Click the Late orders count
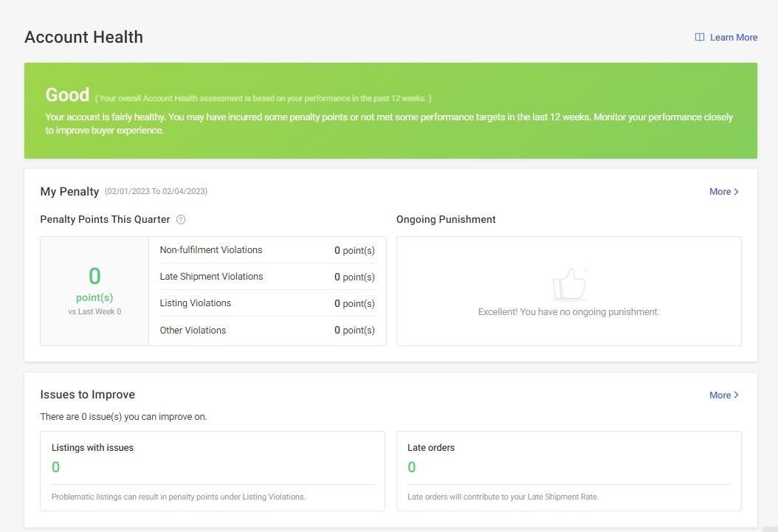The height and width of the screenshot is (532, 778). [x=412, y=467]
